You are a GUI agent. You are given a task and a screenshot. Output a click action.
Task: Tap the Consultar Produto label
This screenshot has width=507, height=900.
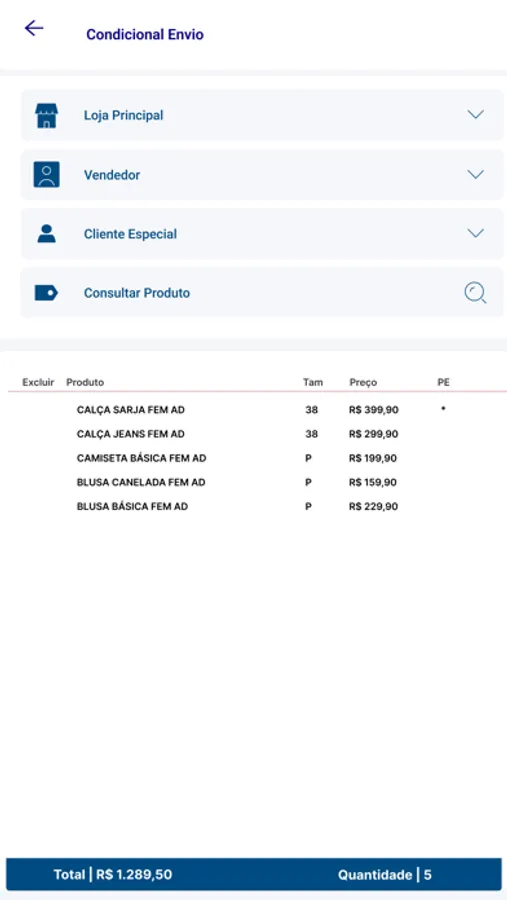click(x=137, y=293)
